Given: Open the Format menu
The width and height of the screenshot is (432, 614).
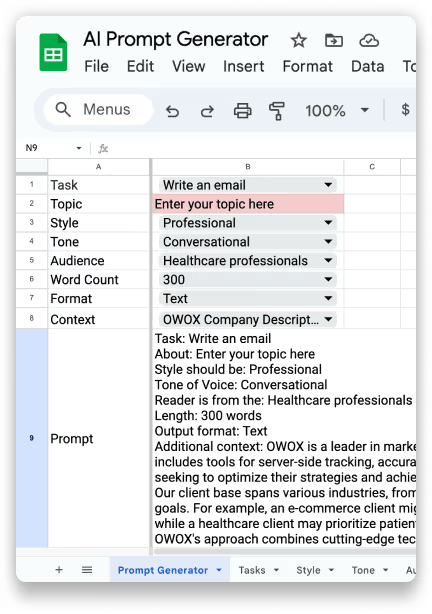Looking at the screenshot, I should click(x=307, y=66).
